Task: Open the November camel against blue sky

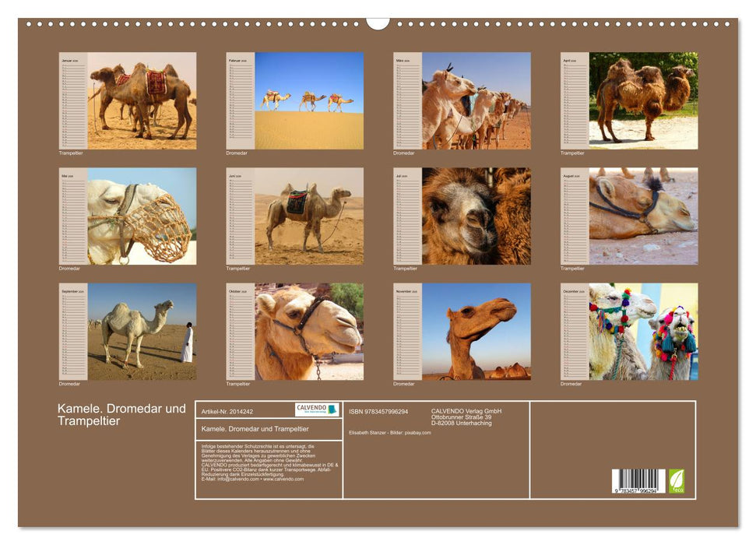Action: (x=476, y=331)
